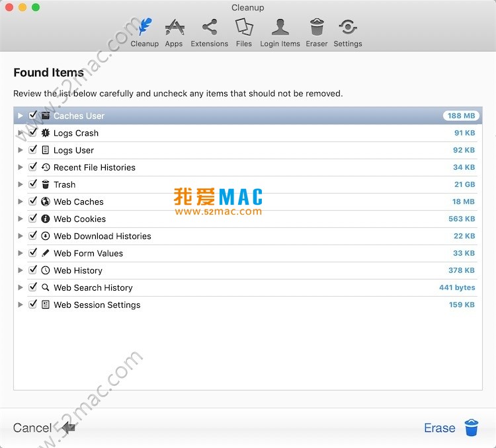Click the Web Download Histories arrow icon
496x448 pixels.
pyautogui.click(x=46, y=236)
